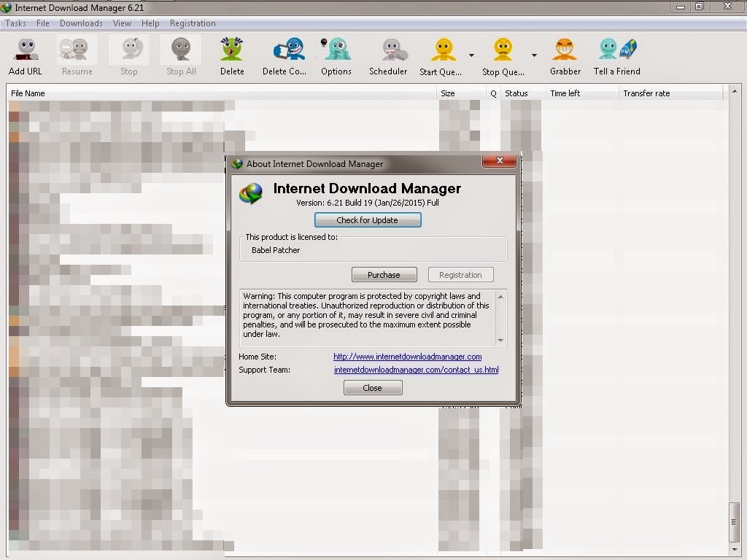Viewport: 747px width, 560px height.
Task: Minimize the Internet Download Manager main window
Action: (681, 7)
